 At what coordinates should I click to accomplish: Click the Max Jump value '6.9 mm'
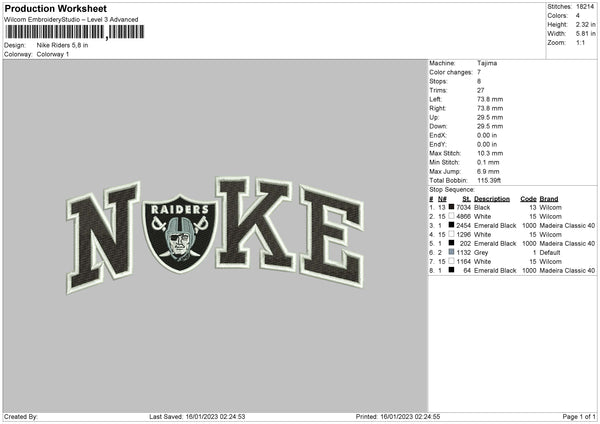point(488,171)
